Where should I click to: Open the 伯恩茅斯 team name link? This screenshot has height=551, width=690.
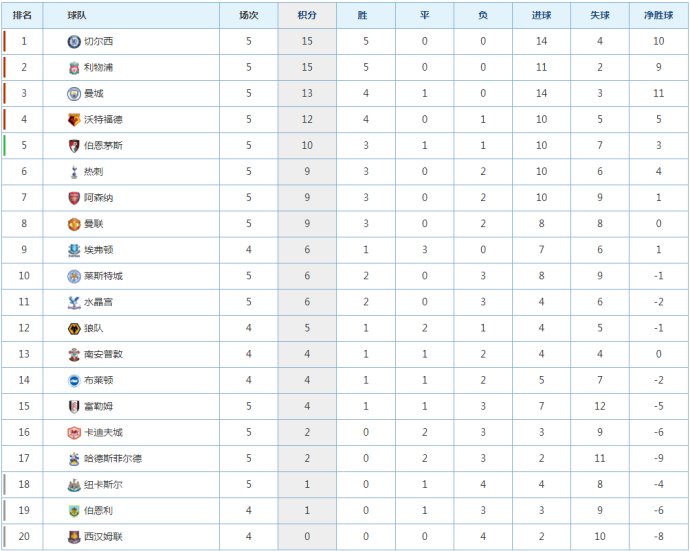[103, 146]
